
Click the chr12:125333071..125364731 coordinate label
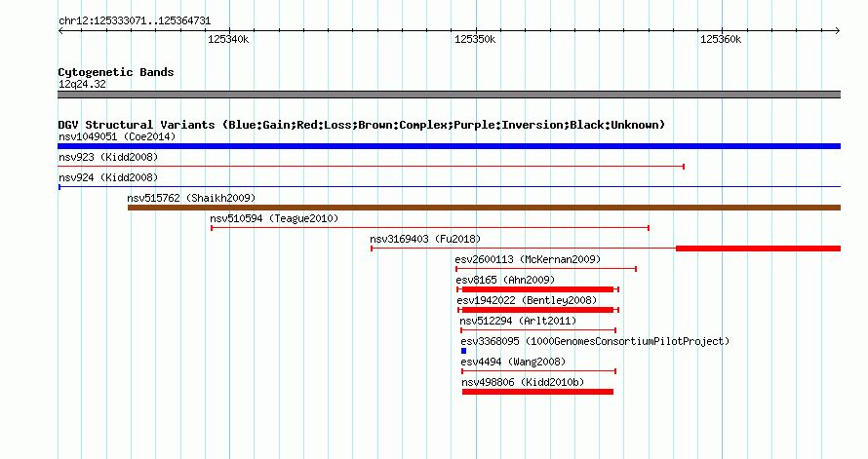(135, 21)
